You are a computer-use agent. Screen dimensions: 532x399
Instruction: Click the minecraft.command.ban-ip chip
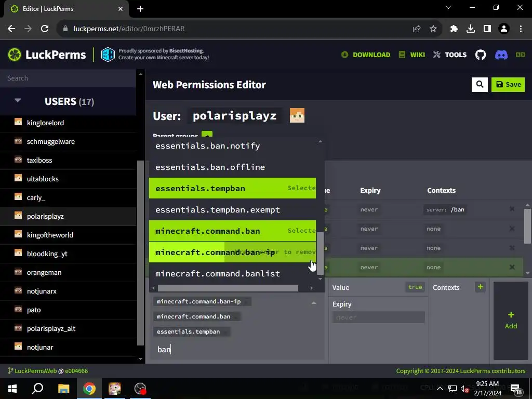[x=202, y=301]
